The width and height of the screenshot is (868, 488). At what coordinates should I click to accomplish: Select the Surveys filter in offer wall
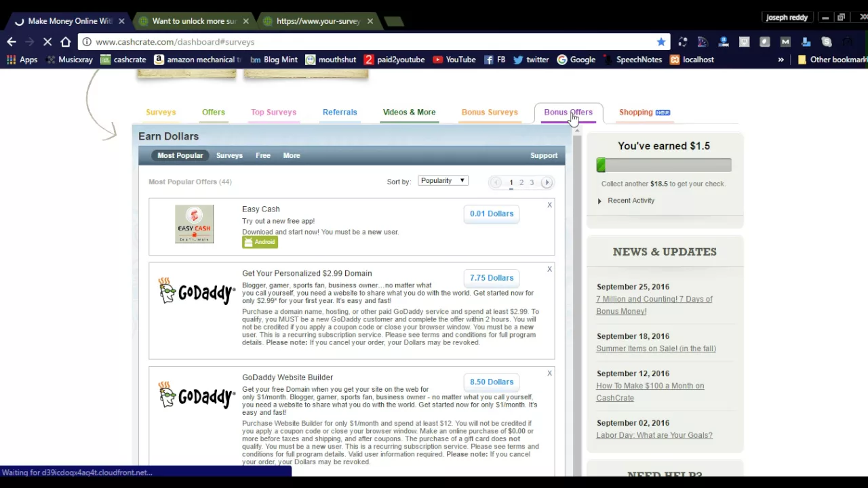point(229,156)
